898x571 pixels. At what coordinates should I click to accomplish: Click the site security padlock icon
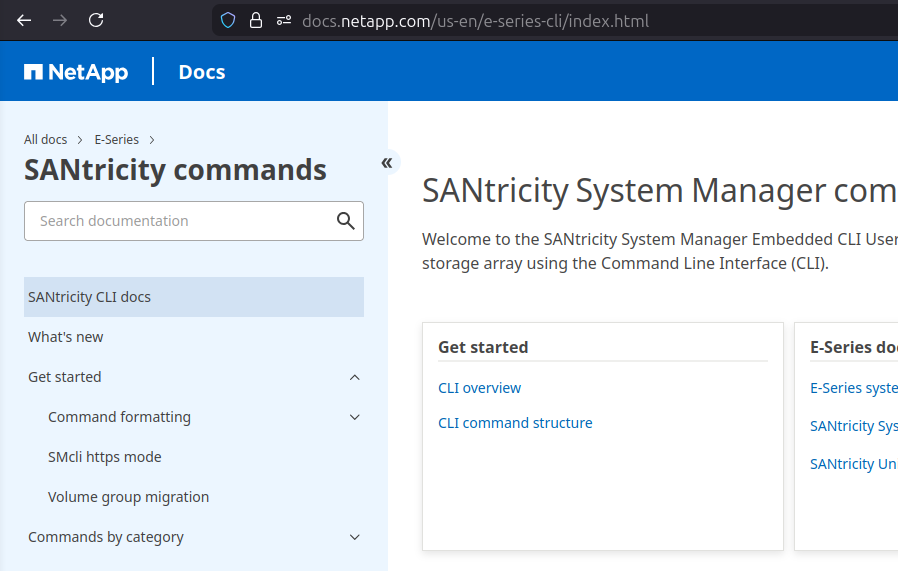[256, 21]
